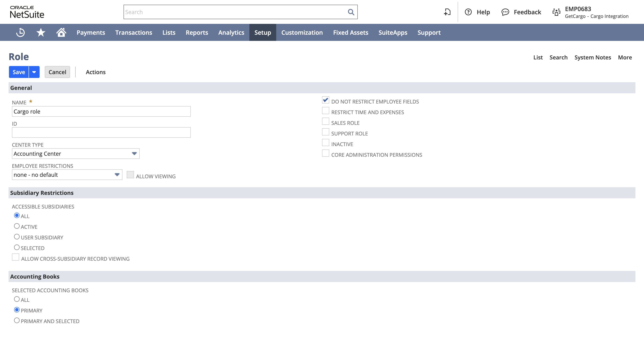Click the Cancel button

point(57,72)
